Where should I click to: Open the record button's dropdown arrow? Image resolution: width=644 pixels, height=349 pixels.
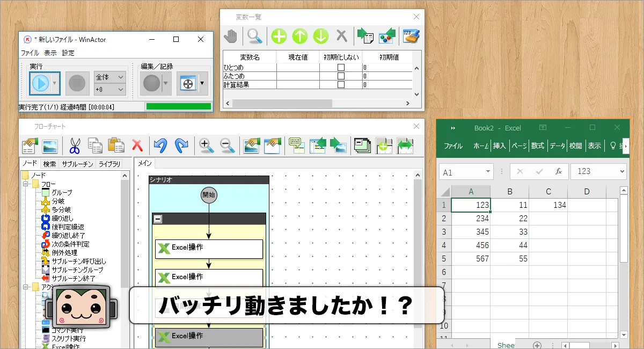pos(165,83)
